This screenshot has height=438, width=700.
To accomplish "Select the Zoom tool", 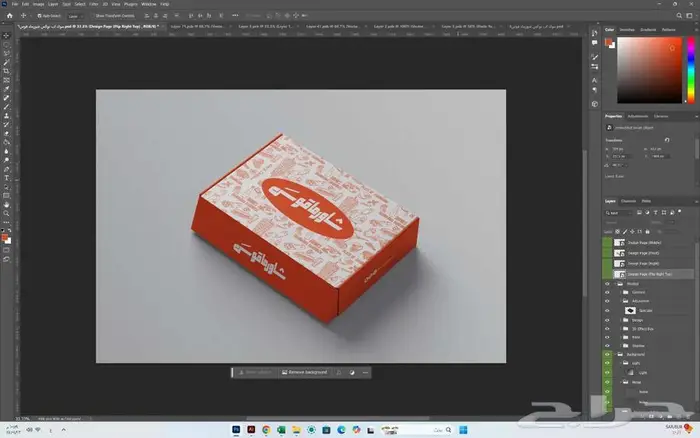I will [x=6, y=213].
